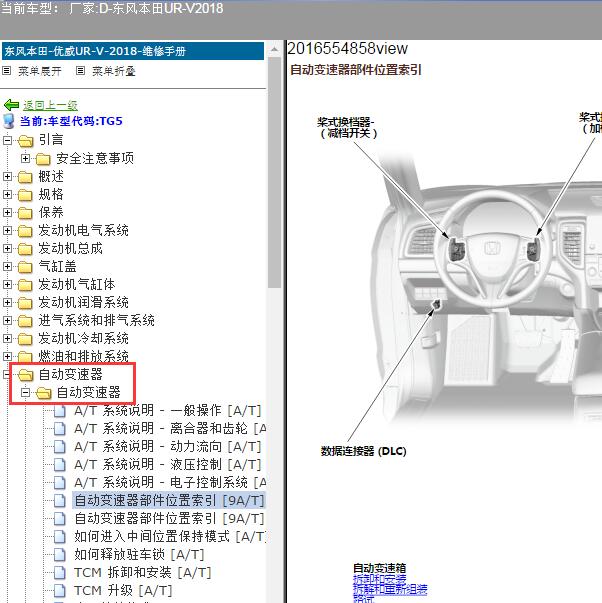Viewport: 602px width, 603px height.
Task: Select the 发动机气缸体 folder label
Action: [77, 285]
